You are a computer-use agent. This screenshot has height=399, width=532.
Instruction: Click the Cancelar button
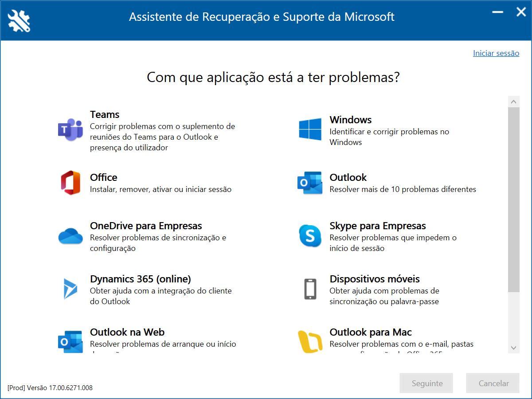click(493, 383)
